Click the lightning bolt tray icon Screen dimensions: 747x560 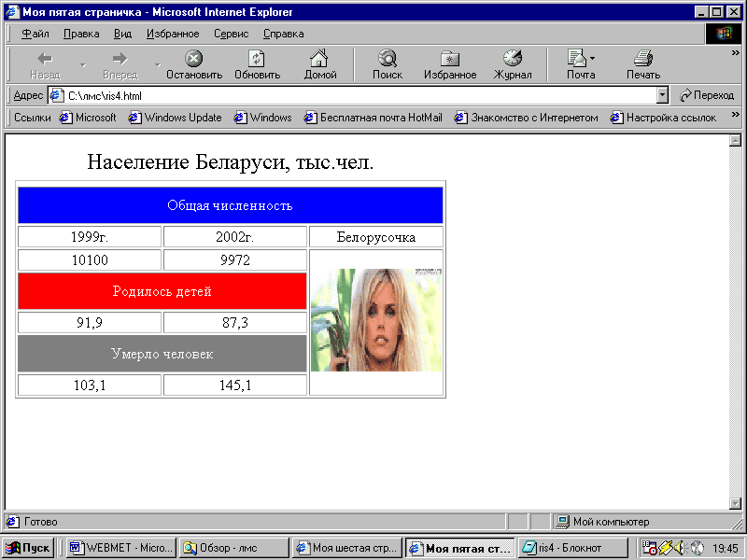(x=665, y=548)
